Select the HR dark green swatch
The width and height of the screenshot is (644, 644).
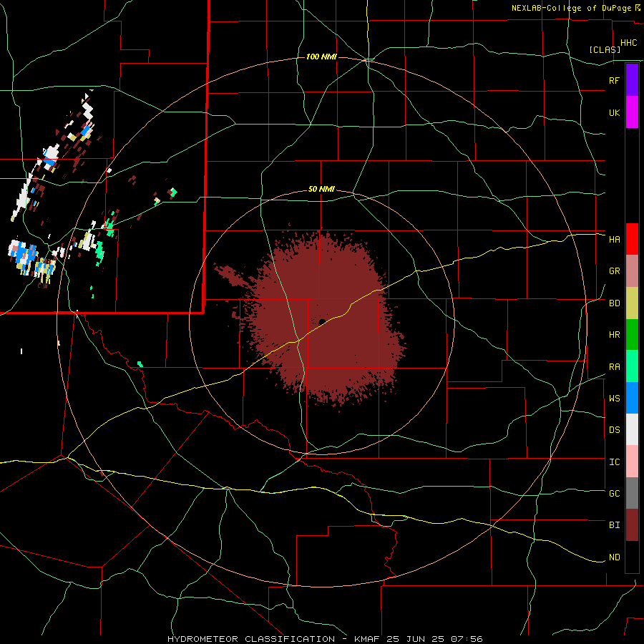632,335
